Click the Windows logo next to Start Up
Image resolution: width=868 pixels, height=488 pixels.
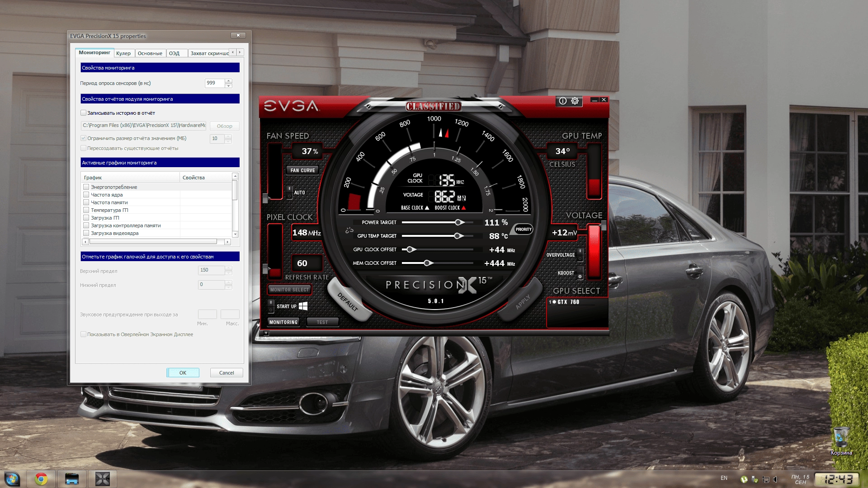303,306
